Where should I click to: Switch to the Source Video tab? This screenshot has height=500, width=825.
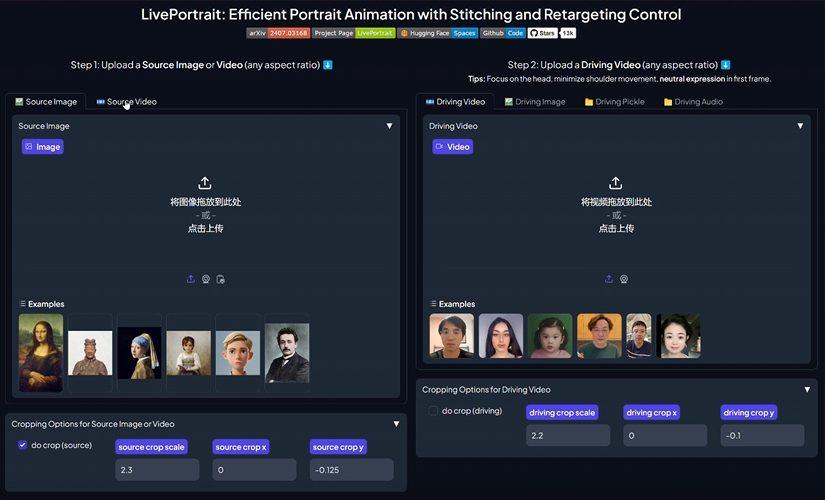click(x=127, y=102)
